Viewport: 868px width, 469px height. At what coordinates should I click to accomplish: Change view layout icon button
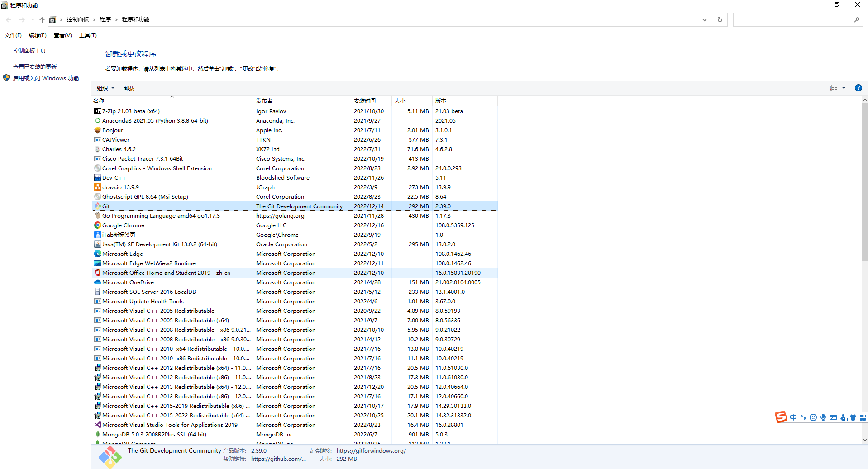(833, 88)
